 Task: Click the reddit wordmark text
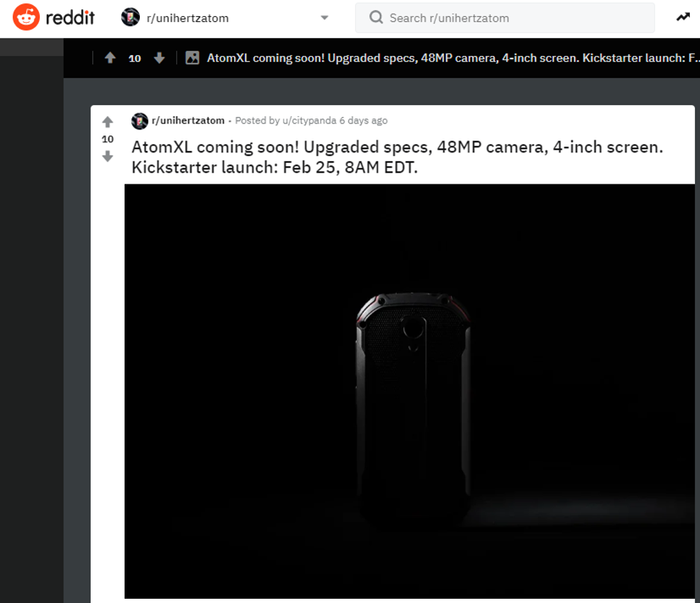[x=70, y=18]
